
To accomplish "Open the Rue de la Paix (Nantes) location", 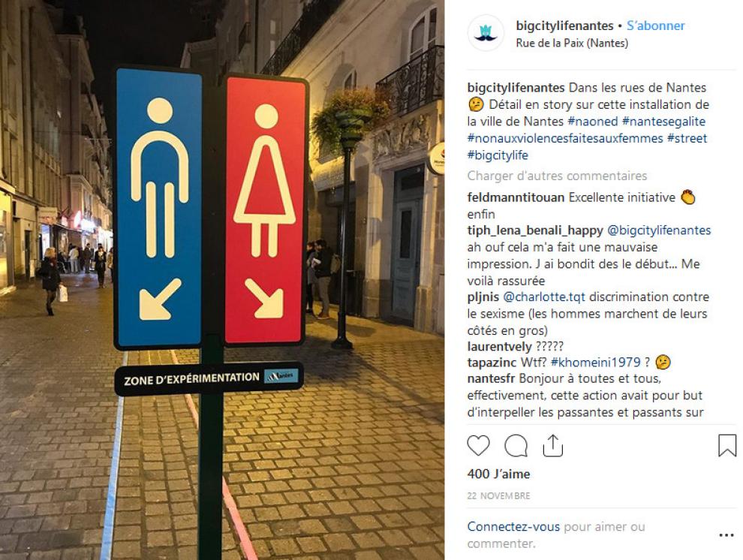I will tap(572, 43).
